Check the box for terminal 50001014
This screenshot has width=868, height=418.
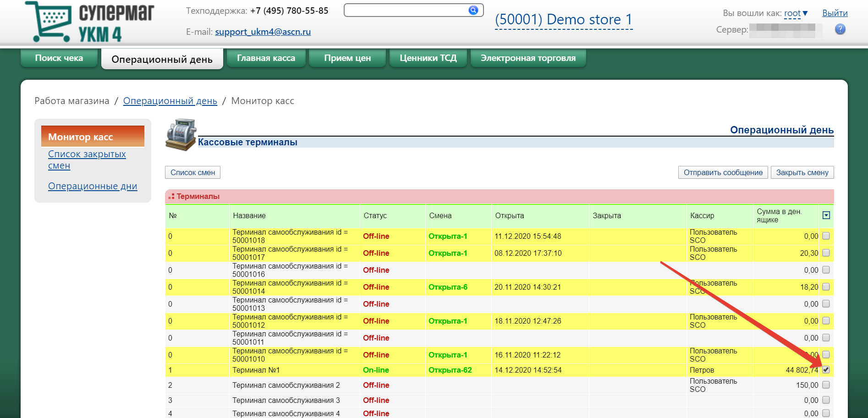826,287
